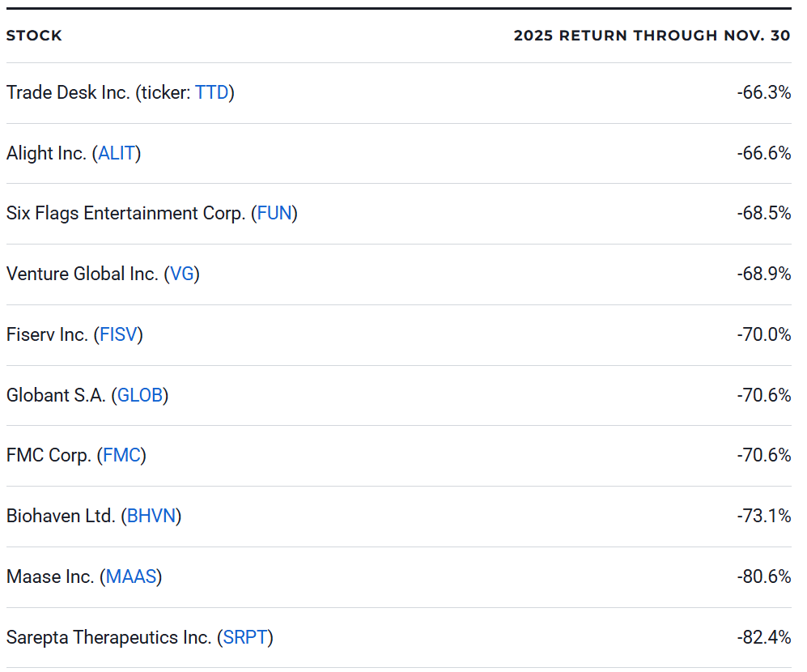This screenshot has width=807, height=672.
Task: Select the Six Flags Entertainment Corp. text
Action: click(125, 213)
